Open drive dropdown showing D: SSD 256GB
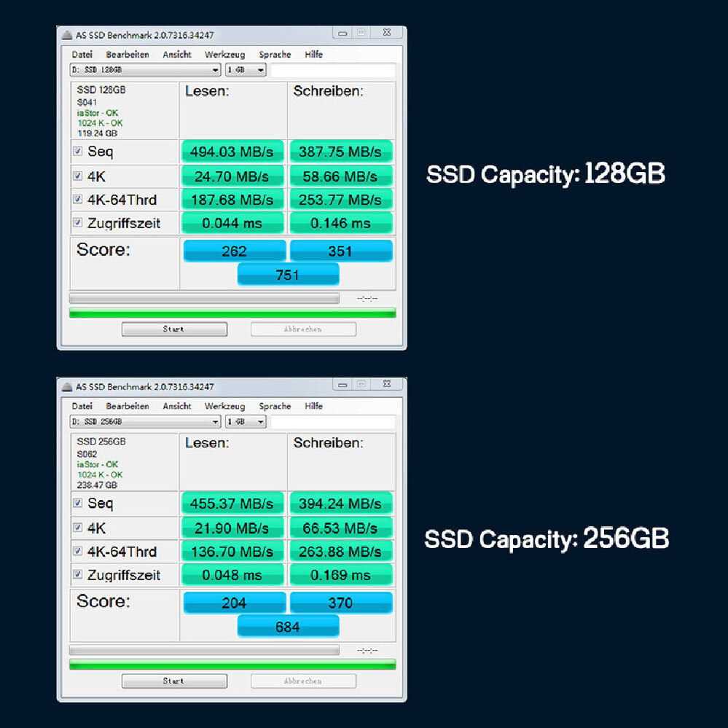Viewport: 728px width, 728px height. (145, 422)
